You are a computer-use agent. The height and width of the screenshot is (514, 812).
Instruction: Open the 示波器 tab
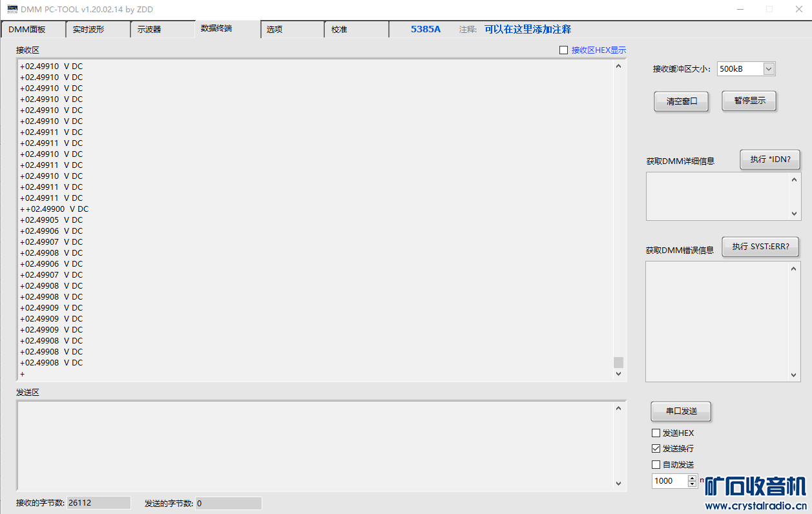[162, 30]
